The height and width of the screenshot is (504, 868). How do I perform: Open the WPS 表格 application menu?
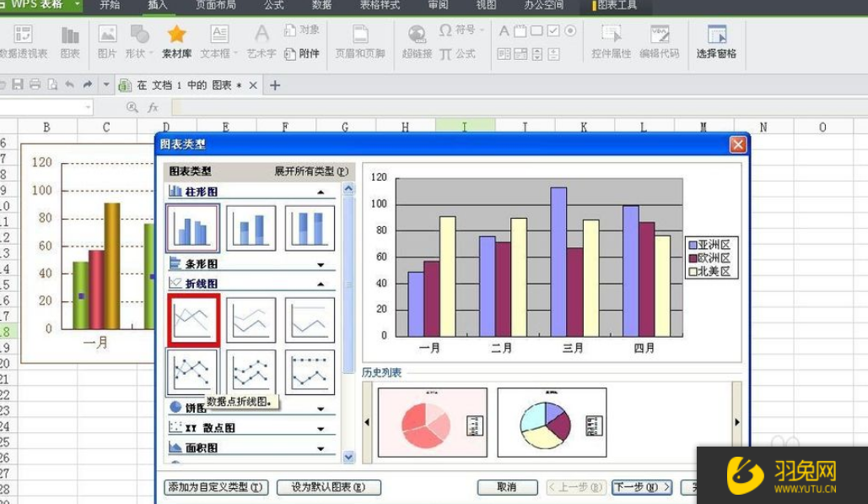pos(41,5)
